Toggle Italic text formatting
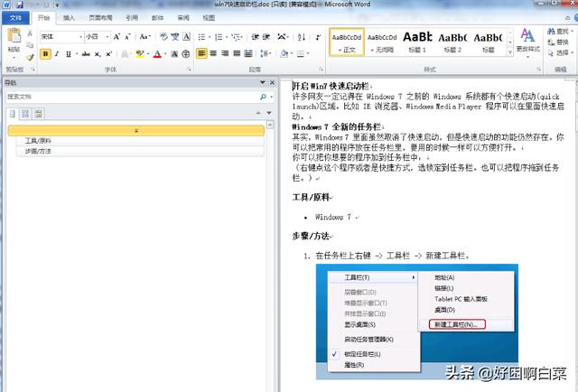 click(x=57, y=54)
